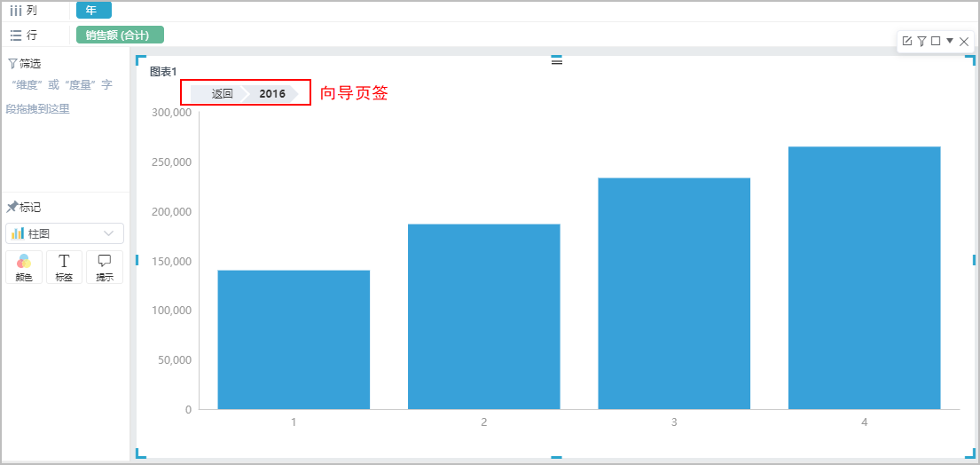Click the filter drop zone placeholder text
Viewport: 980px width, 465px height.
(x=59, y=97)
